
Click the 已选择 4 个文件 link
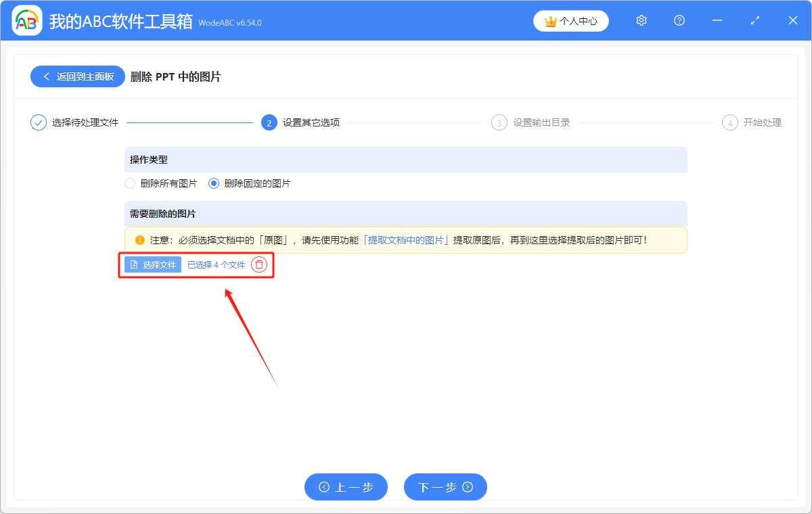coord(217,264)
